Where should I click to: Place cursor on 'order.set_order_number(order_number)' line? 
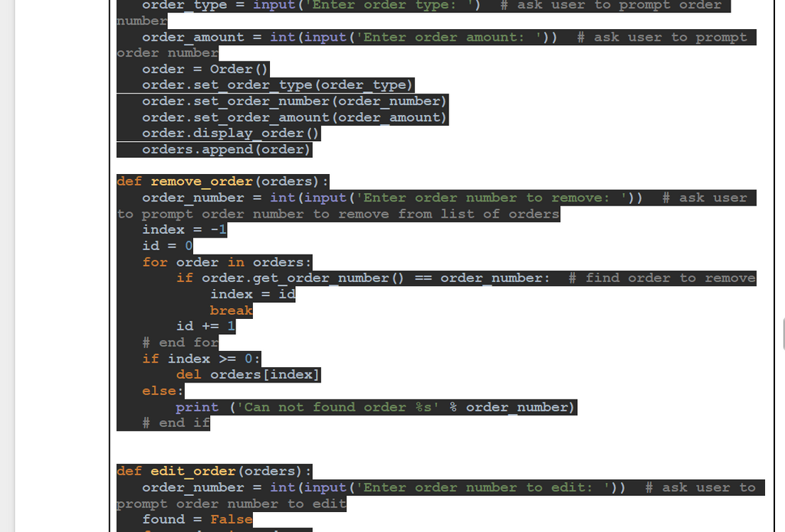pos(294,101)
